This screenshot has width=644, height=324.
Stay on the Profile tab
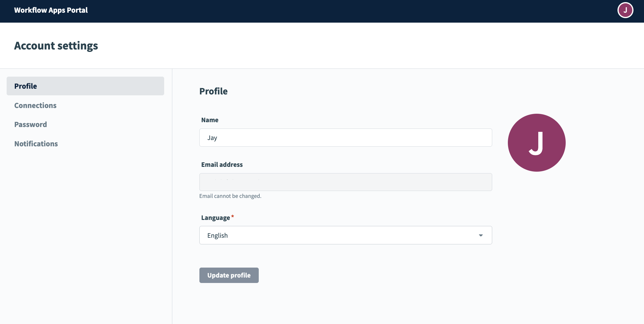(x=25, y=86)
